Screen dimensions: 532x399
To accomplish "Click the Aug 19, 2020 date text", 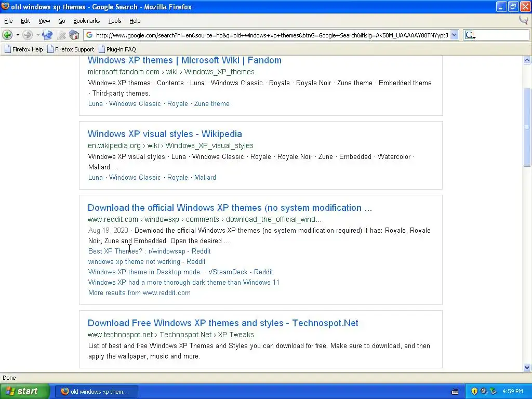I will (x=108, y=230).
